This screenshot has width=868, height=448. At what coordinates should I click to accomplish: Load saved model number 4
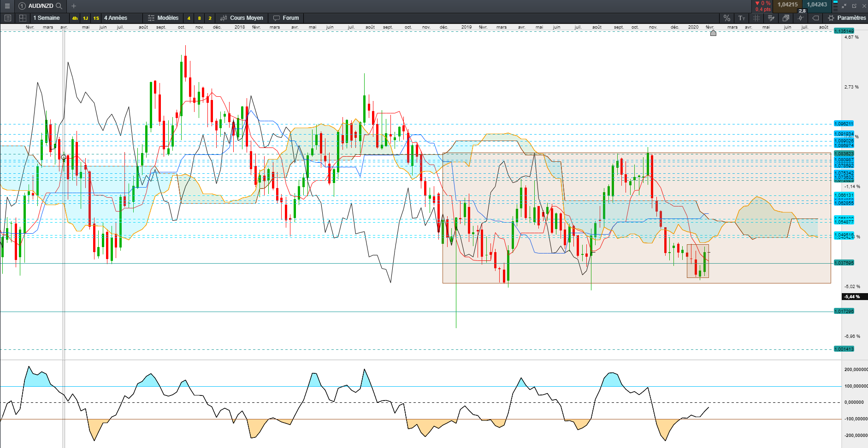189,18
